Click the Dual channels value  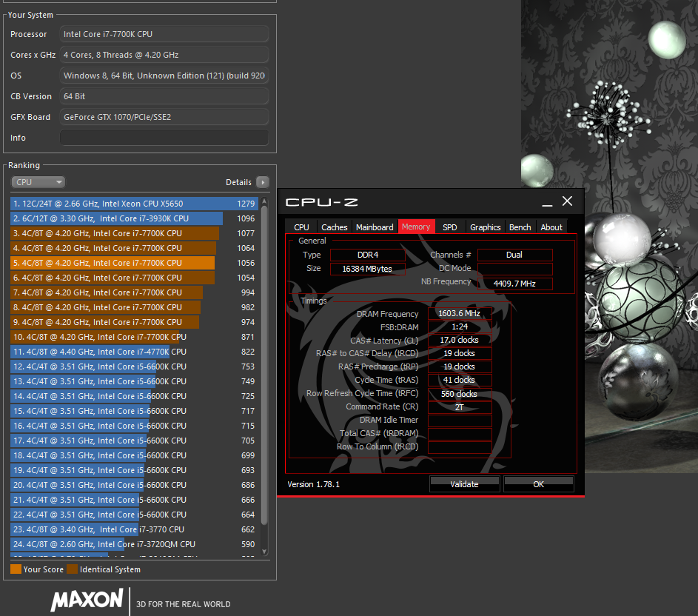pyautogui.click(x=514, y=255)
